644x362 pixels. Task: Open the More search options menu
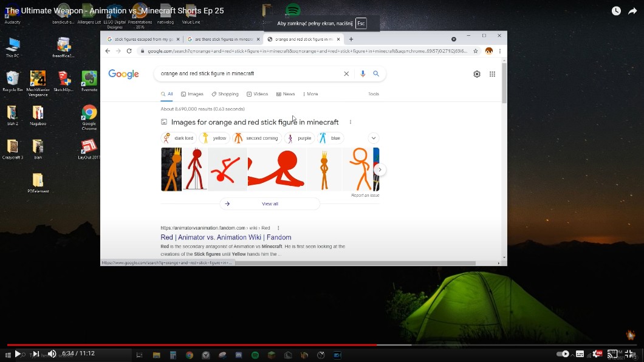pyautogui.click(x=310, y=94)
